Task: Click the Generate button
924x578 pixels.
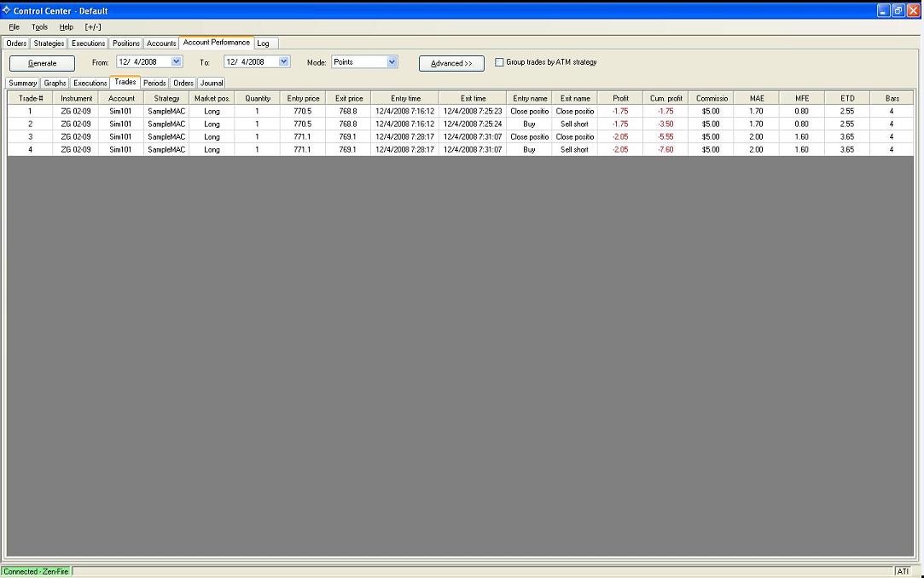Action: (x=42, y=63)
